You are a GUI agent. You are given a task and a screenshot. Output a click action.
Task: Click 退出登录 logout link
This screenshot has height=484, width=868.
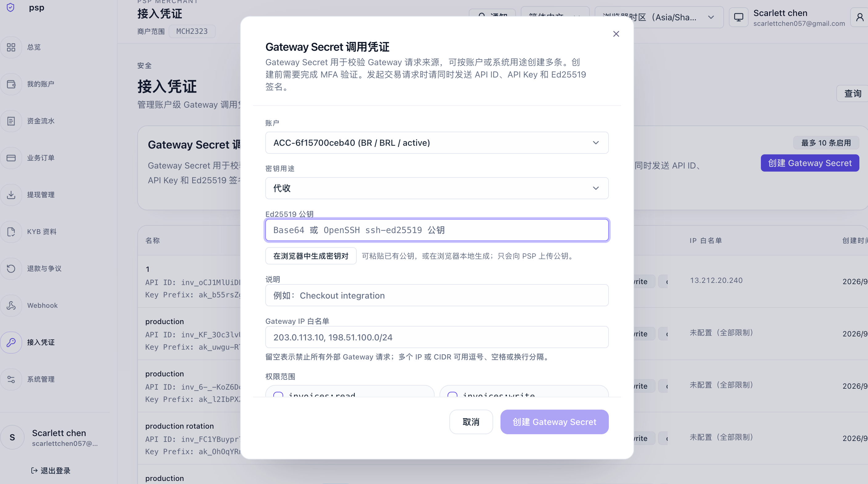50,470
